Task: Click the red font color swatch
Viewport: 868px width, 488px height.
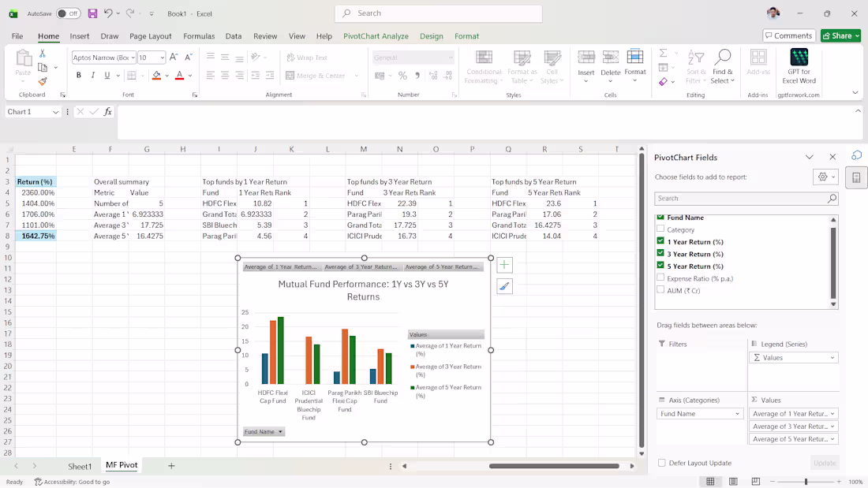Action: pos(179,75)
